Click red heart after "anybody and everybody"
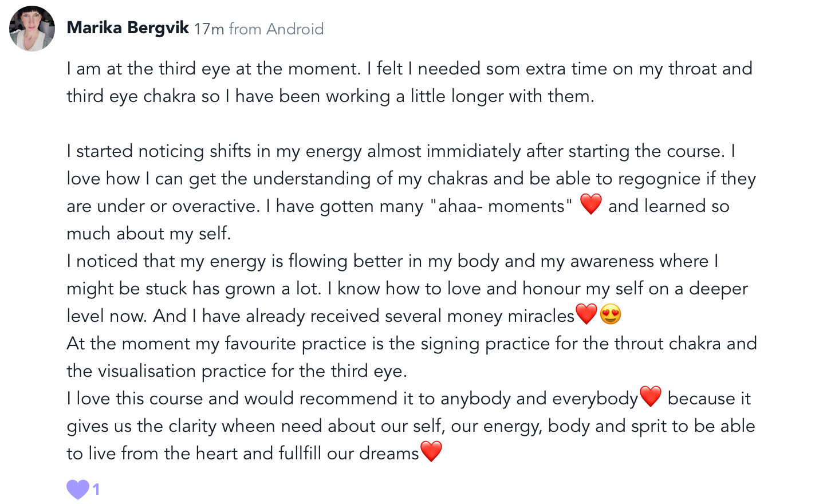The height and width of the screenshot is (504, 819). [x=650, y=396]
